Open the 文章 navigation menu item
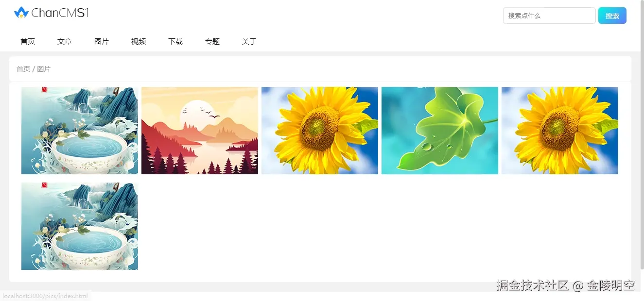Screen dimensions: 644x301 65,42
